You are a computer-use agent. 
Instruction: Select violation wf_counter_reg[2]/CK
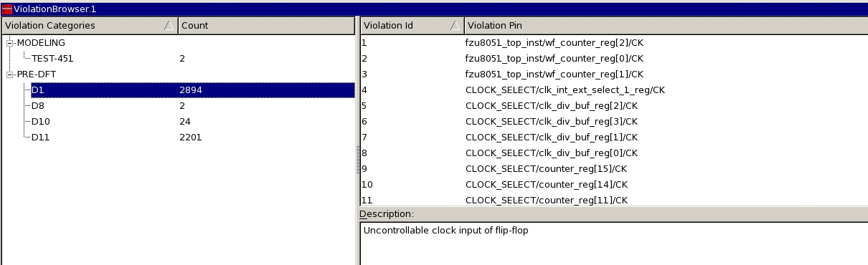tap(555, 43)
